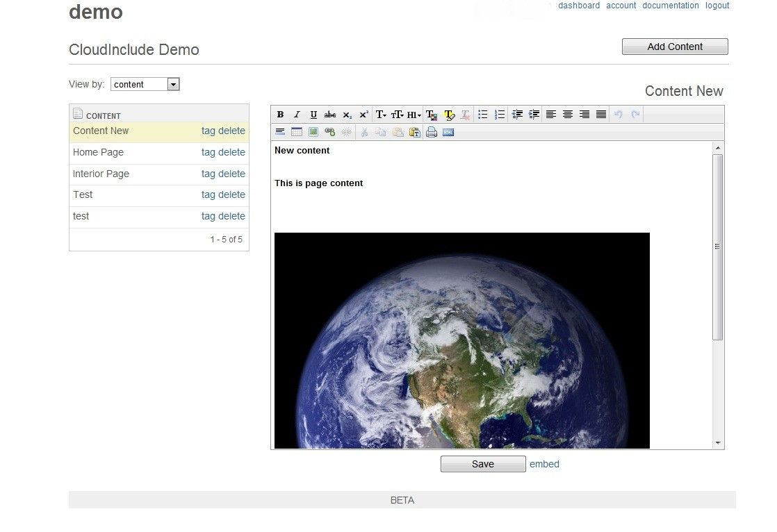Open the H1 heading style dropdown
This screenshot has height=532, width=777.
pos(414,115)
